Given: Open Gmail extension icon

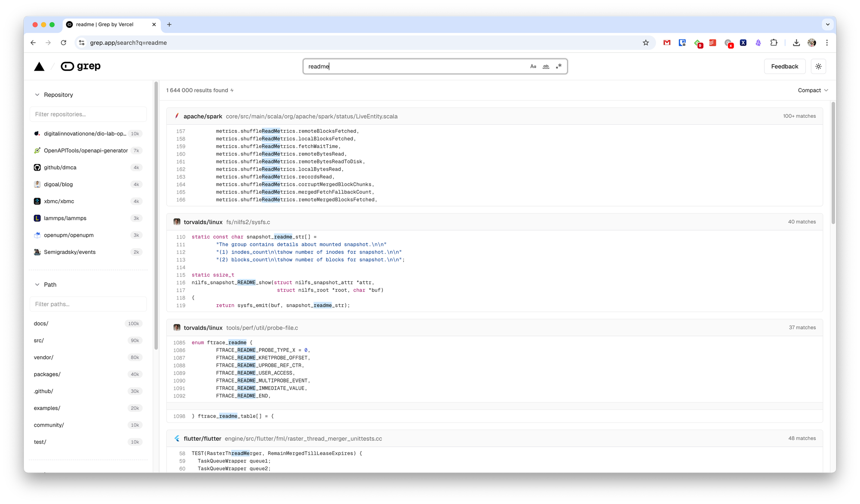Looking at the screenshot, I should click(666, 43).
